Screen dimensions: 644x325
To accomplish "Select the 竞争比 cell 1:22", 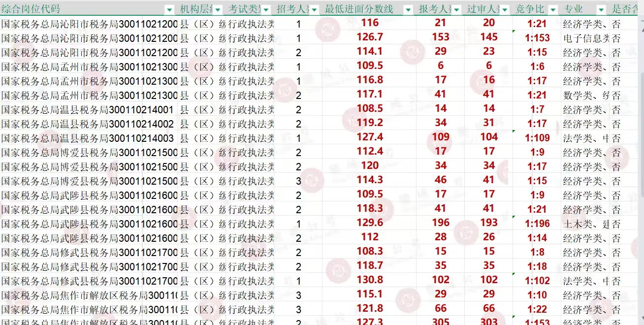I will (537, 309).
